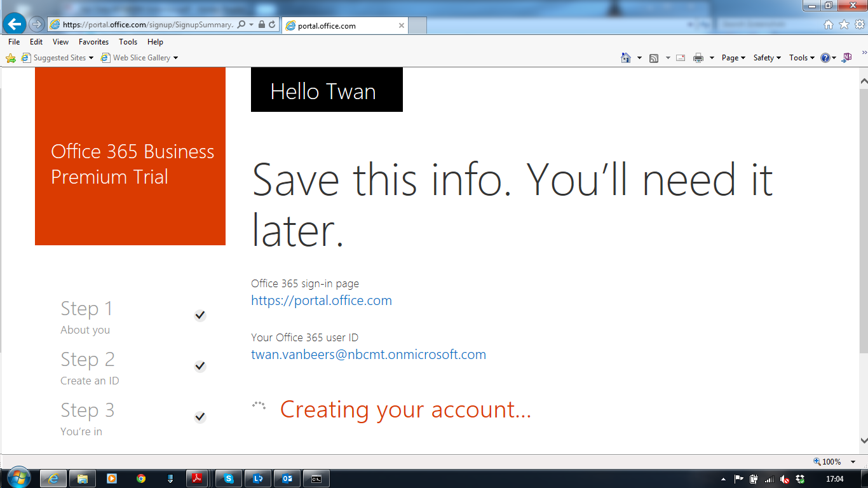868x488 pixels.
Task: Click the page scrollbar down arrow
Action: (864, 440)
